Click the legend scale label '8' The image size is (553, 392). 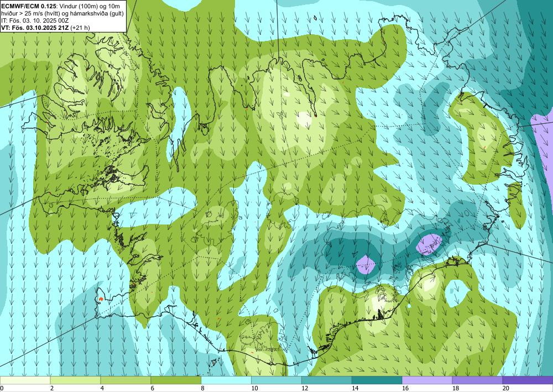[202, 389]
